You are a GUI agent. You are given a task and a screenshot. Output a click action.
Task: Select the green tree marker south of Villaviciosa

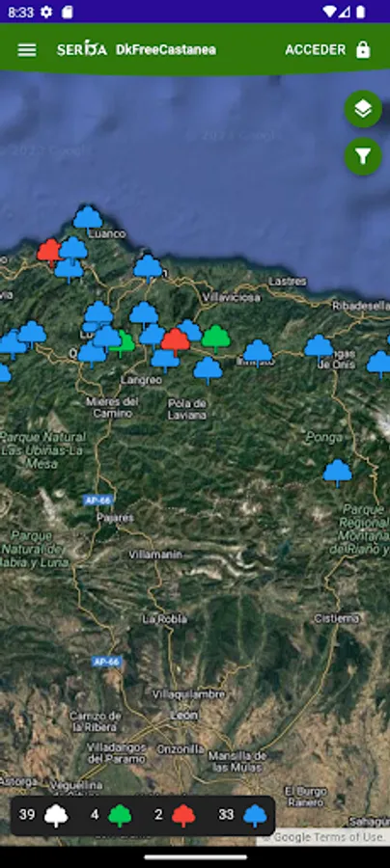(x=215, y=339)
